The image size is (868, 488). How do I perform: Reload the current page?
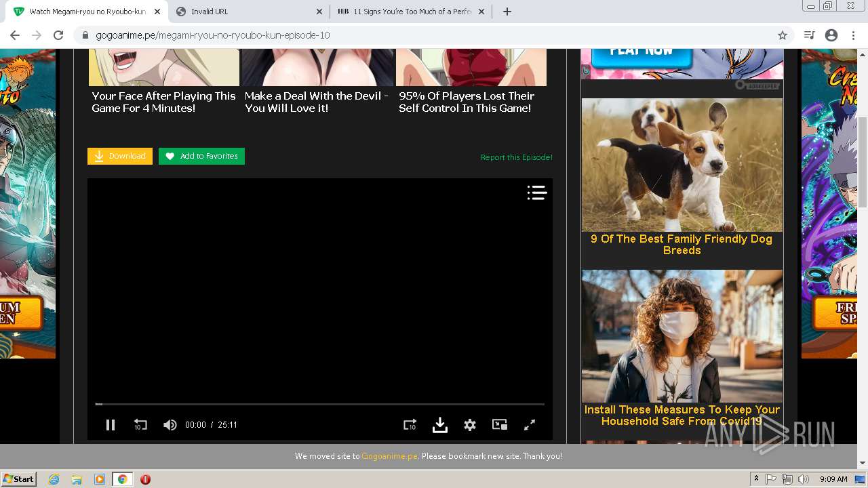pos(58,35)
